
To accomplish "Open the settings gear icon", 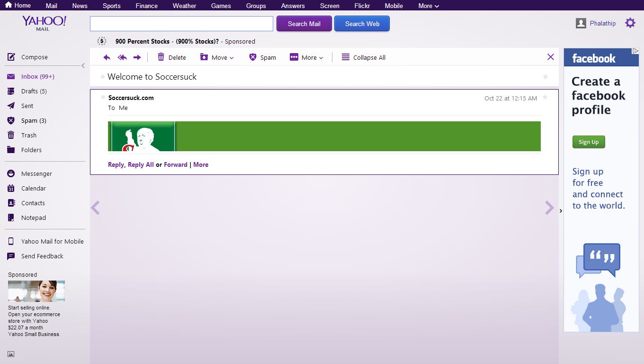I will point(630,23).
